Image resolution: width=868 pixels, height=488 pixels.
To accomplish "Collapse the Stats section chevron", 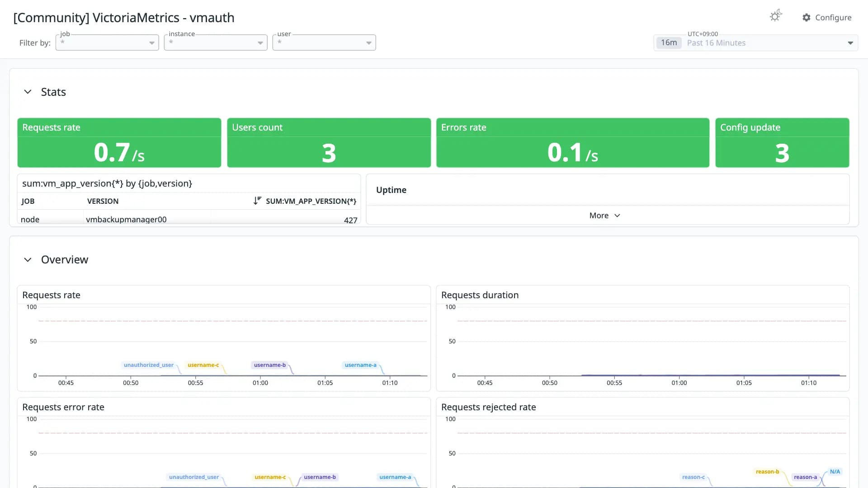I will tap(28, 92).
